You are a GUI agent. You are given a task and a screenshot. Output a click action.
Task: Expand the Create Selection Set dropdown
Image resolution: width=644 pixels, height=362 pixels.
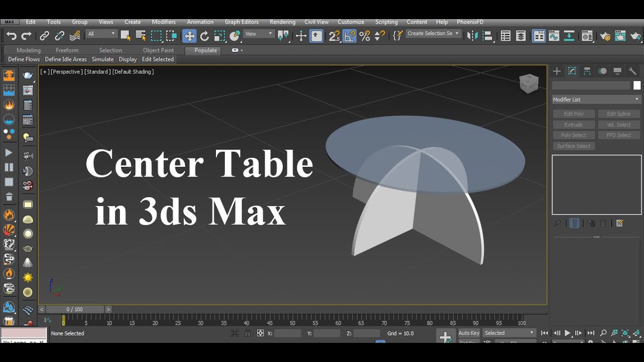tap(433, 33)
